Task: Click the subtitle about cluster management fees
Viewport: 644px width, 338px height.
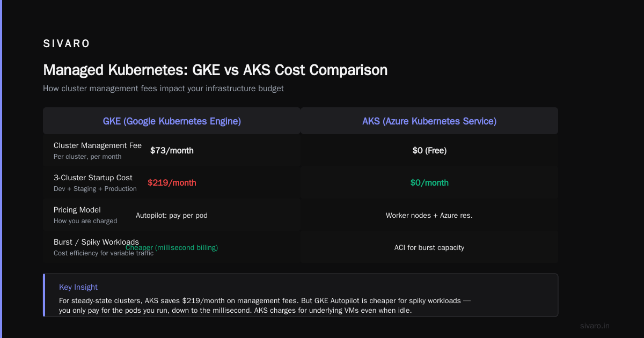Action: pyautogui.click(x=163, y=89)
